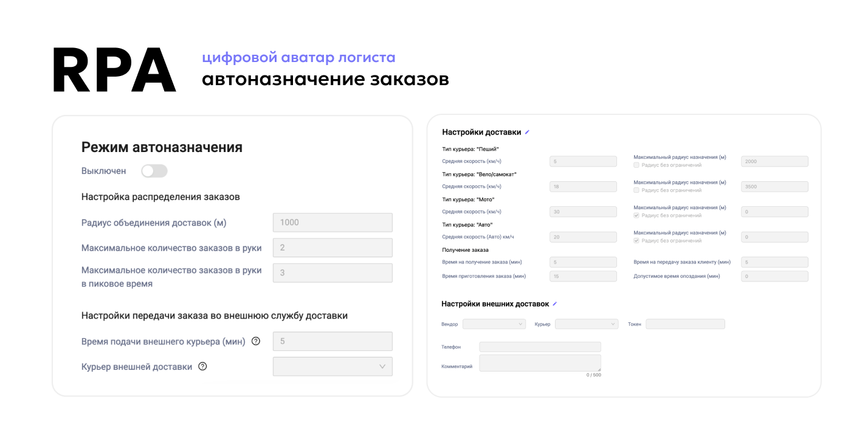Uncheck Радиус без ограничений for Мото courier
The image size is (868, 433).
pos(636,215)
